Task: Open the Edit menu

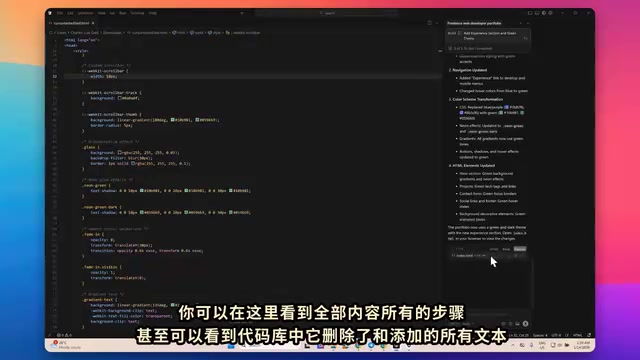Action: pyautogui.click(x=70, y=13)
